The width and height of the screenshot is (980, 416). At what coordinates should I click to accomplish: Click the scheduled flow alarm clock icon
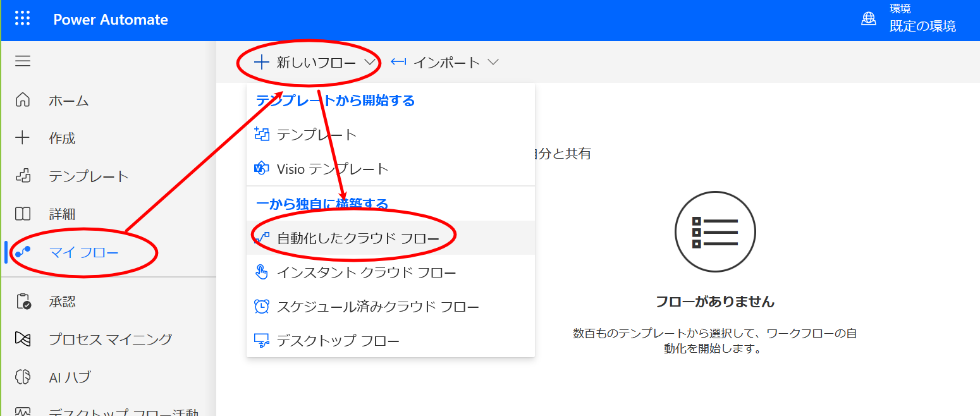(x=262, y=307)
